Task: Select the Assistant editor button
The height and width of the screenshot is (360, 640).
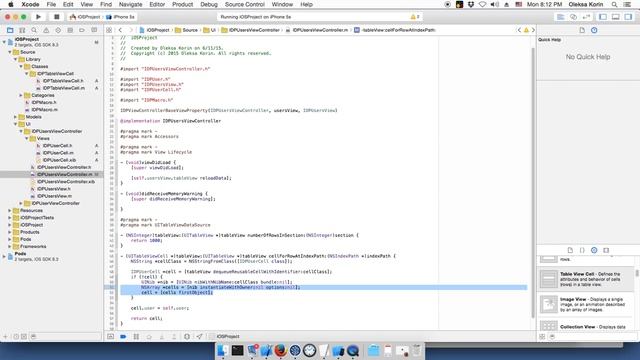Action: pyautogui.click(x=573, y=17)
